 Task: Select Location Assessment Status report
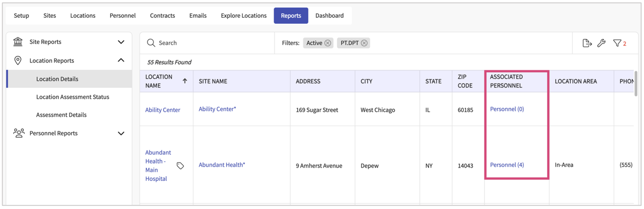[73, 97]
